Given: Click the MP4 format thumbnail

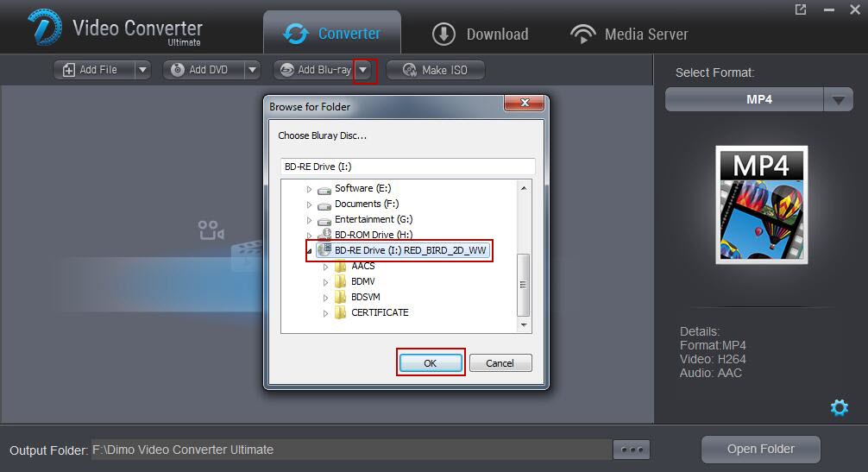Looking at the screenshot, I should 761,205.
